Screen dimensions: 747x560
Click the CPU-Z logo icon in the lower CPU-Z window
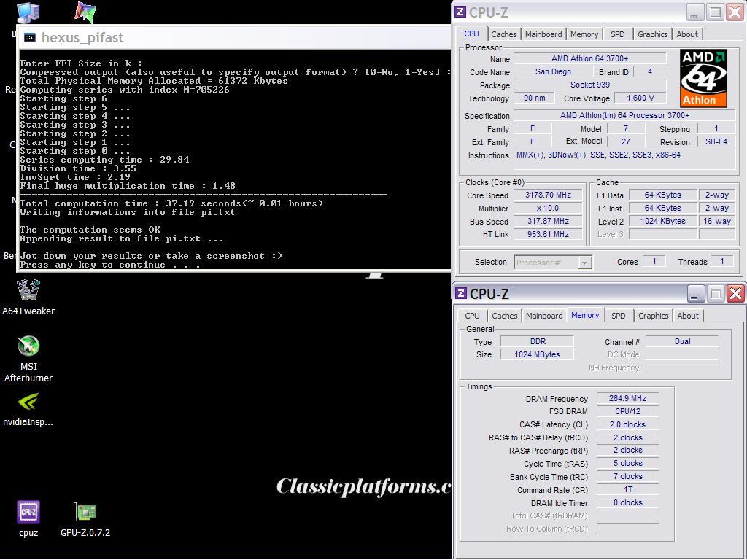[461, 293]
